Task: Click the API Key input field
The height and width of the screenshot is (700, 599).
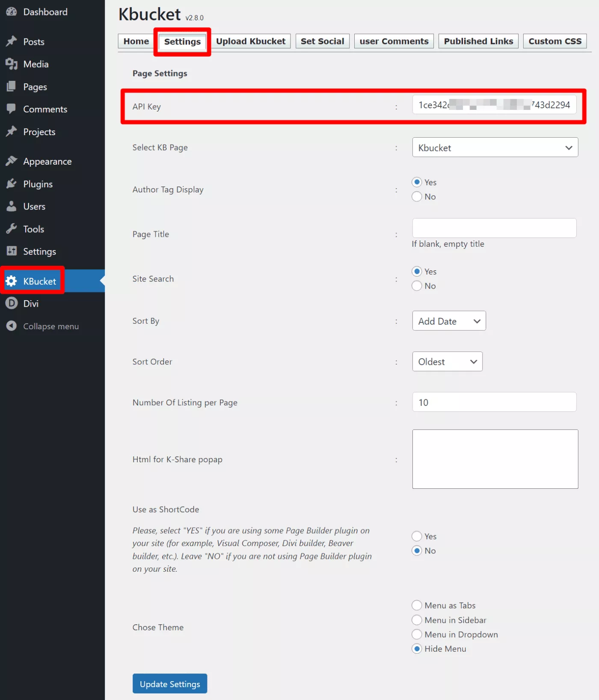Action: [494, 105]
